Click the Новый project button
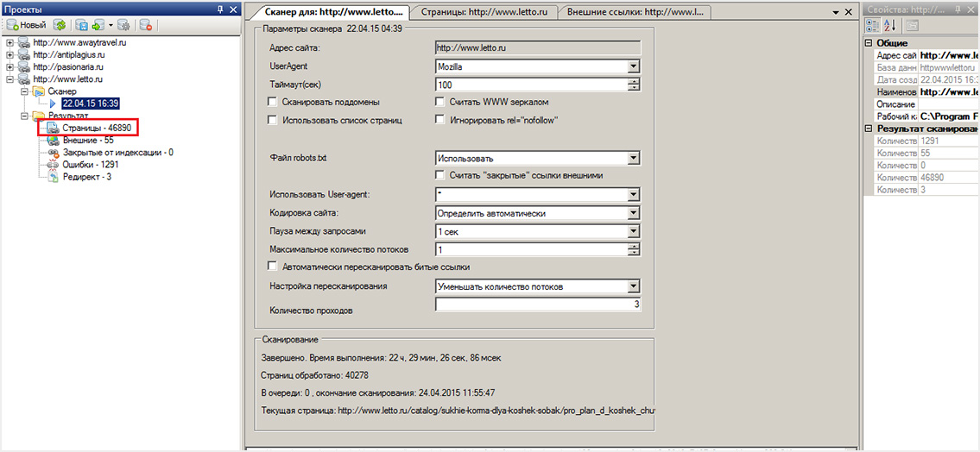This screenshot has height=452, width=980. tap(27, 25)
